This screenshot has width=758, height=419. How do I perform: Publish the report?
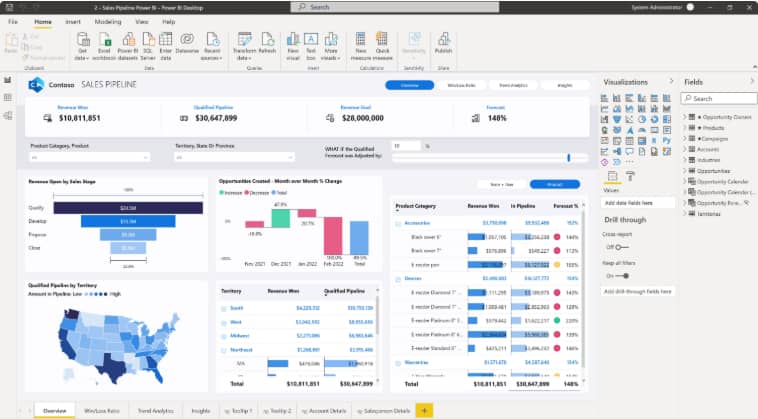[443, 43]
